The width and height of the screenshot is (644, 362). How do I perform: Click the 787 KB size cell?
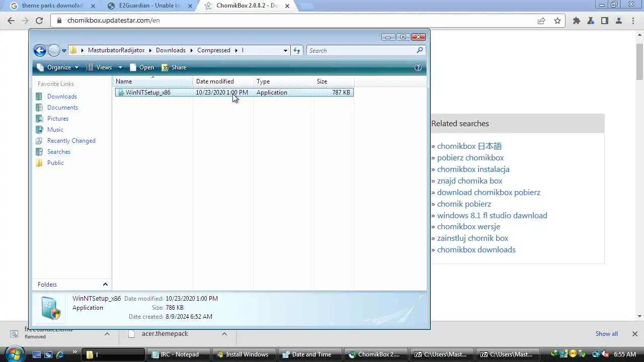pyautogui.click(x=341, y=93)
